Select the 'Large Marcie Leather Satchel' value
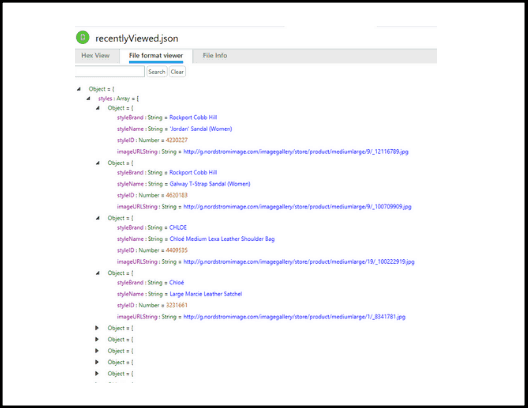 [x=206, y=294]
